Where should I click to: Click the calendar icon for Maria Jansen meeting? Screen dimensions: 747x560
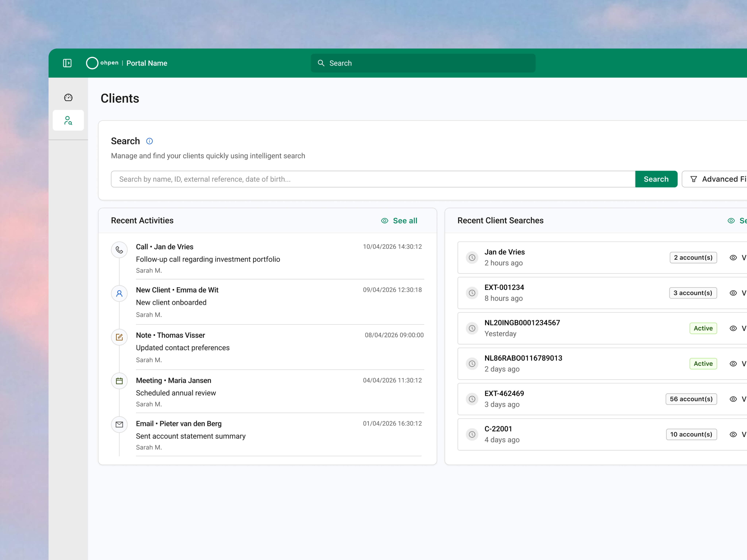point(119,381)
